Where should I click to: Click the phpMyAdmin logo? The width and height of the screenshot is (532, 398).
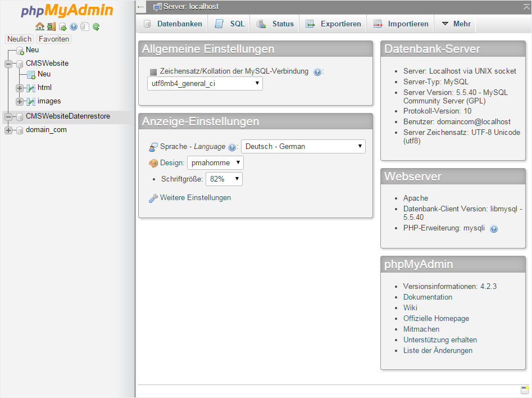(67, 11)
